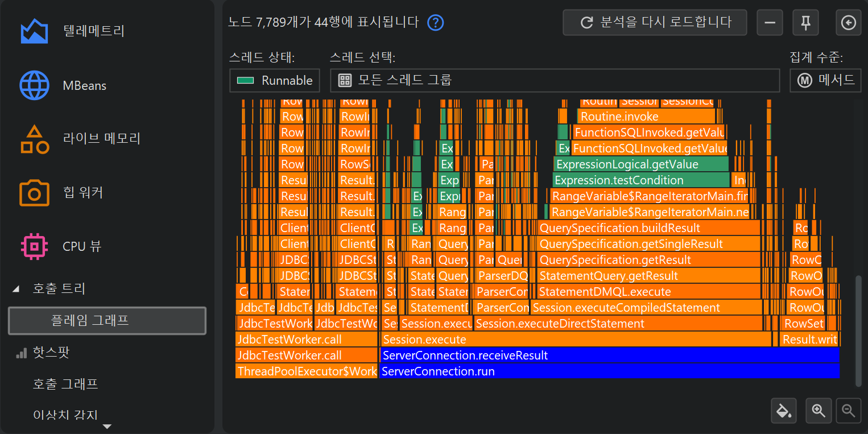The height and width of the screenshot is (434, 868).
Task: Open the 텔레메트리 section icon
Action: pos(34,31)
